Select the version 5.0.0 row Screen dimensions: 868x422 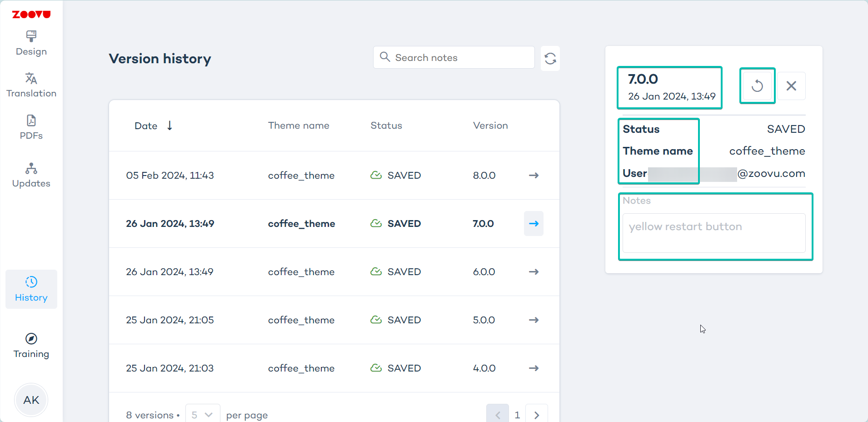pyautogui.click(x=318, y=320)
